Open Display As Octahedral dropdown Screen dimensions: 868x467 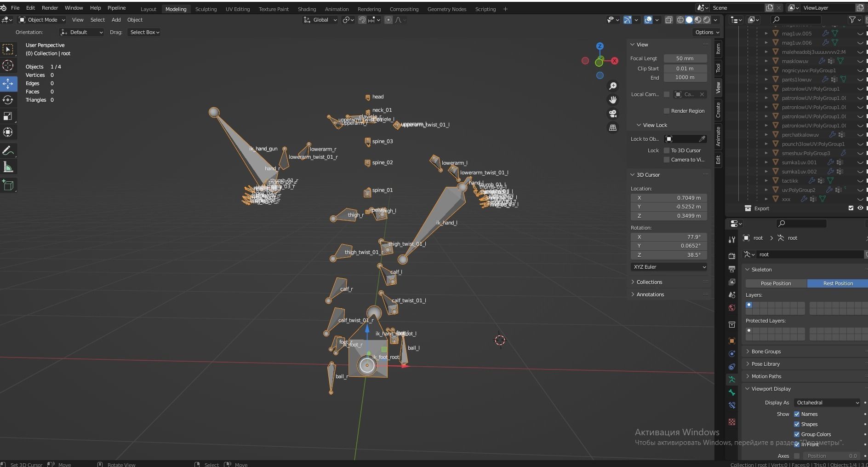point(827,403)
